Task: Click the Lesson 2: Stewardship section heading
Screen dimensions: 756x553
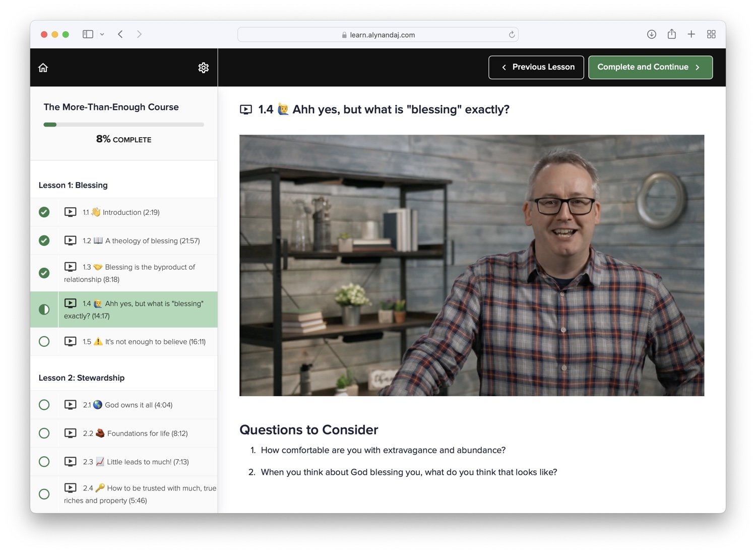Action: click(x=82, y=378)
